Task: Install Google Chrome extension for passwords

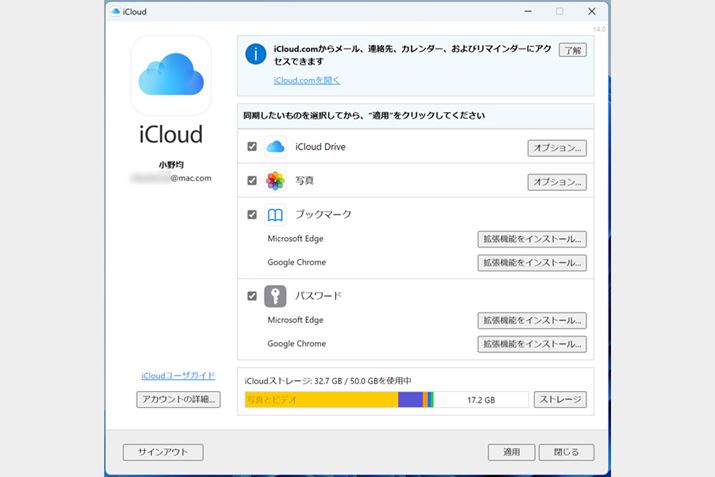Action: [532, 344]
